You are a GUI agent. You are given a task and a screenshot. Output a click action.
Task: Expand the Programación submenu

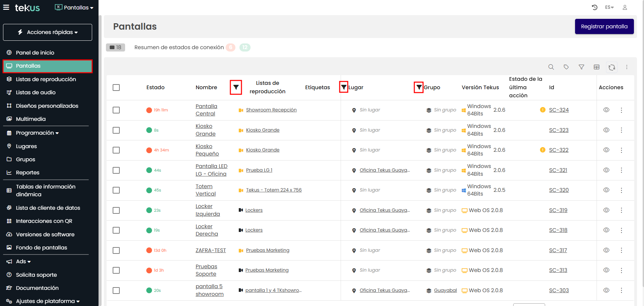tap(37, 133)
